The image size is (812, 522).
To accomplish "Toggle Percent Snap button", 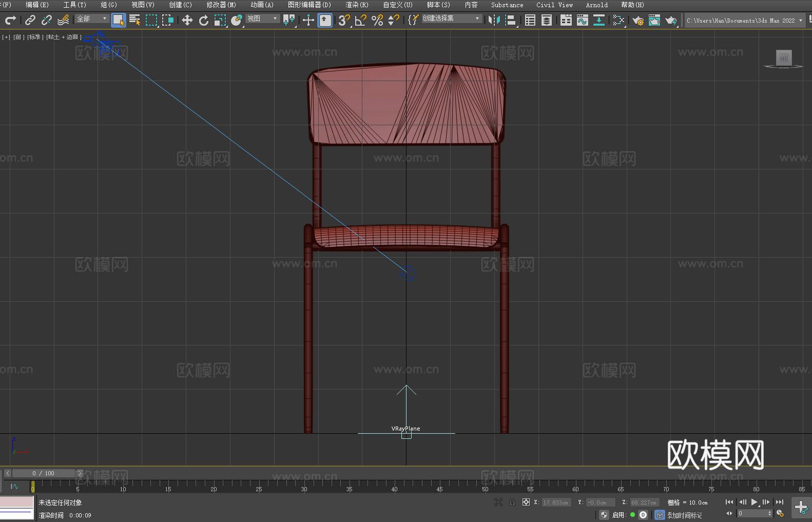I will coord(377,20).
